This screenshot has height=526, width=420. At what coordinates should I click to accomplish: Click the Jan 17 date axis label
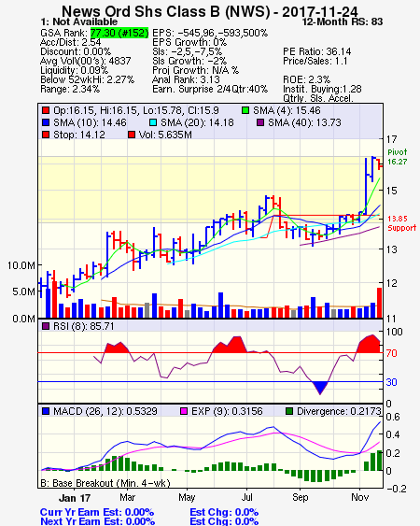(75, 498)
